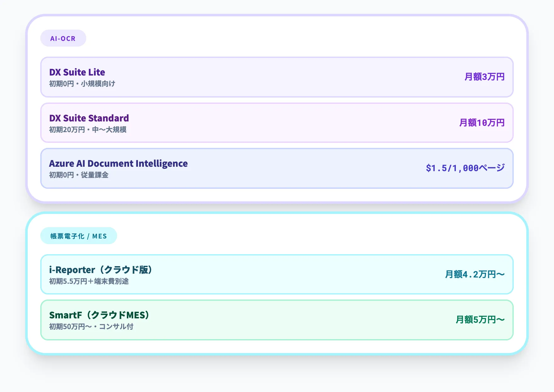
Task: Click the $1.5/1,000ページ price label
Action: click(465, 168)
